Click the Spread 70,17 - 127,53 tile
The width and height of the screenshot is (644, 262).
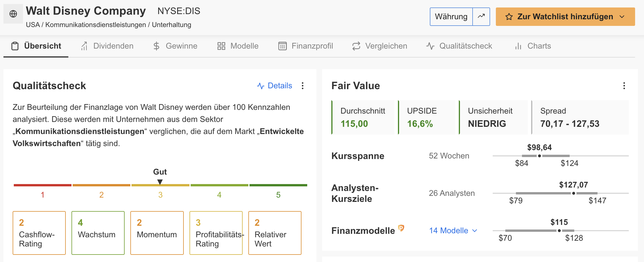click(580, 117)
